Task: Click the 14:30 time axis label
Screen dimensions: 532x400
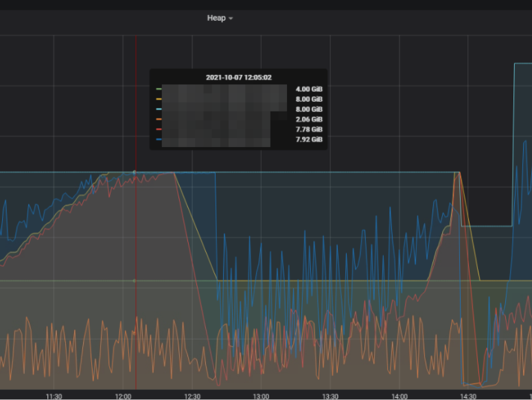Action: 468,397
